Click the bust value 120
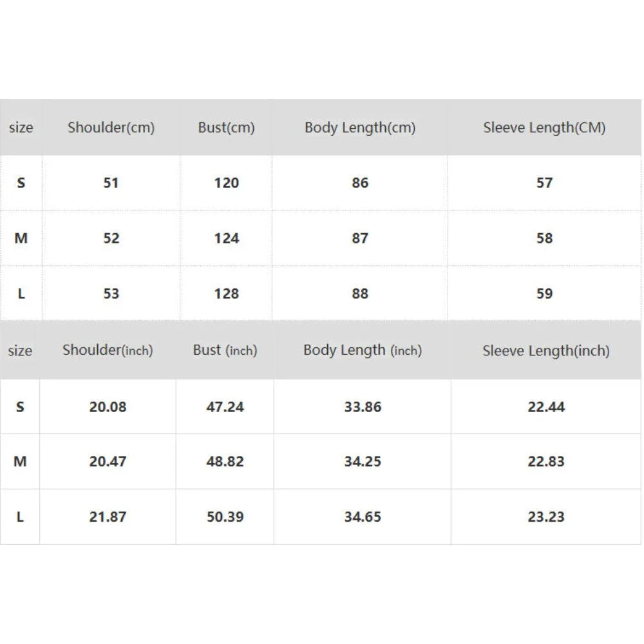Viewport: 644px width, 644px height. click(x=226, y=183)
